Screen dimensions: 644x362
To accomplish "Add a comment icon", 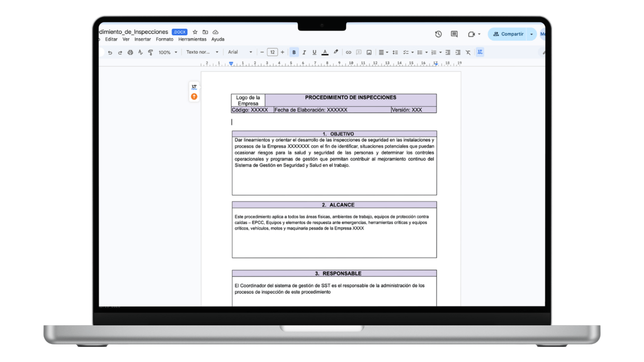I will tap(359, 52).
